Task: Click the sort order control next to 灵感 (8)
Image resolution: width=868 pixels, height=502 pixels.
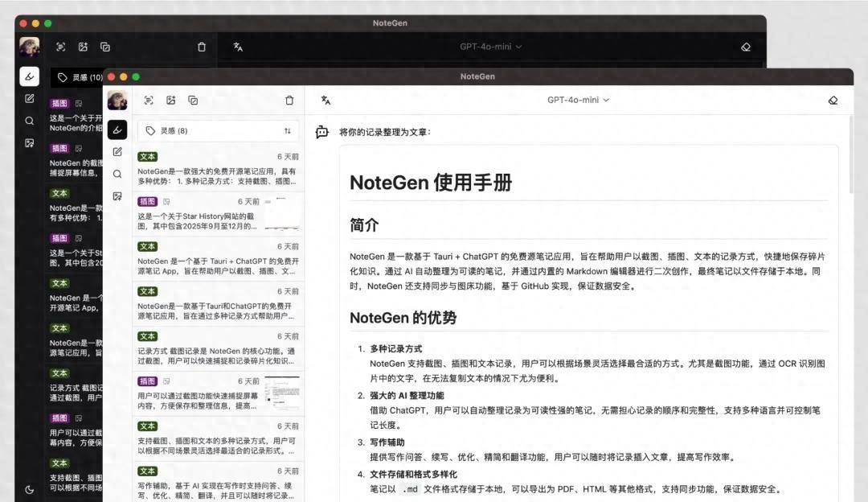Action: coord(288,130)
